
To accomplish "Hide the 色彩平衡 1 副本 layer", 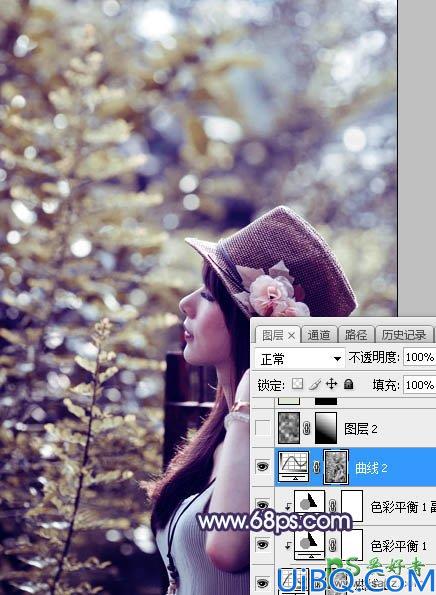I will point(263,504).
